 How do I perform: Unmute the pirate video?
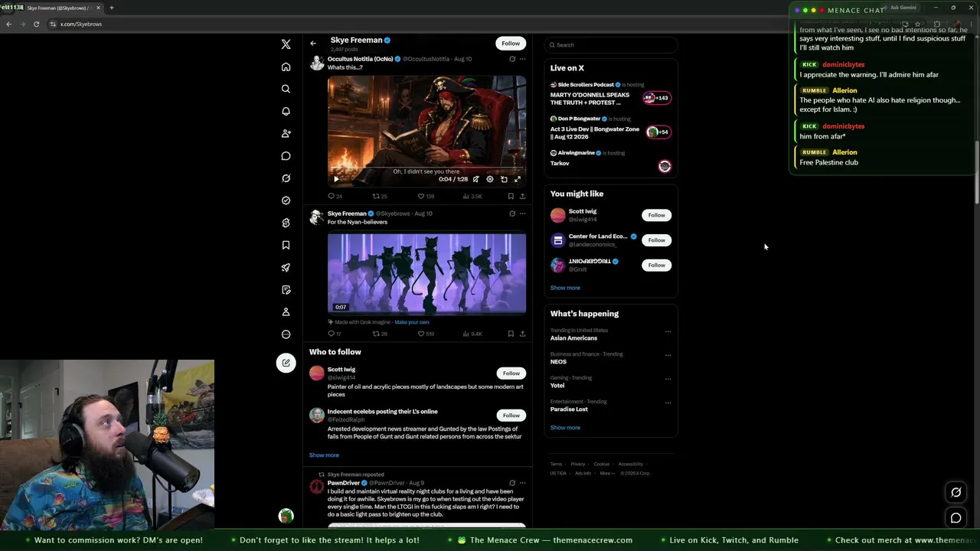coord(476,179)
